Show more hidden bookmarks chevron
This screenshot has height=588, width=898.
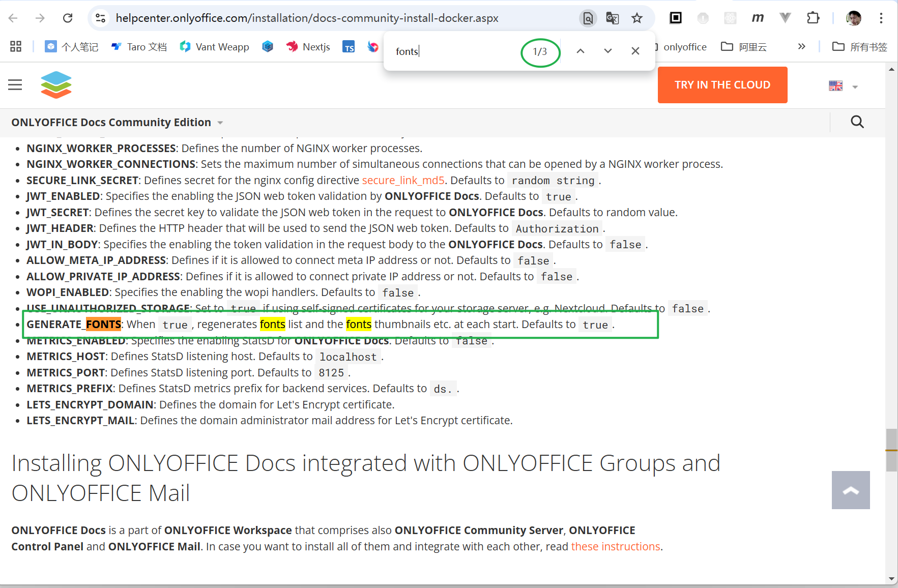(802, 47)
